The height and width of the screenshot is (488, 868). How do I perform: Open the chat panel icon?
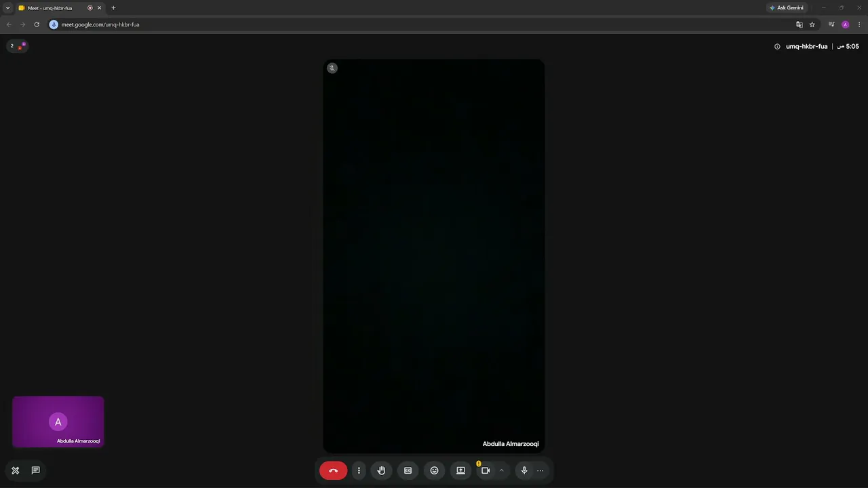(x=36, y=470)
